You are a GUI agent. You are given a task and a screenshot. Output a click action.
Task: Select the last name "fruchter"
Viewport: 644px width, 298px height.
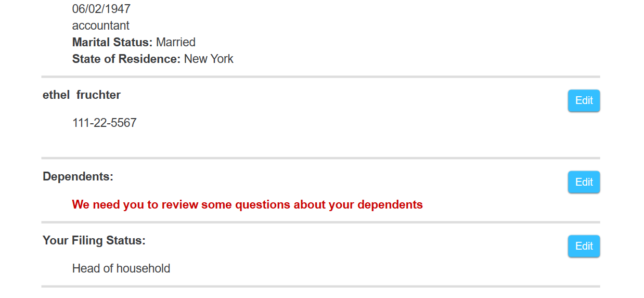pyautogui.click(x=98, y=95)
